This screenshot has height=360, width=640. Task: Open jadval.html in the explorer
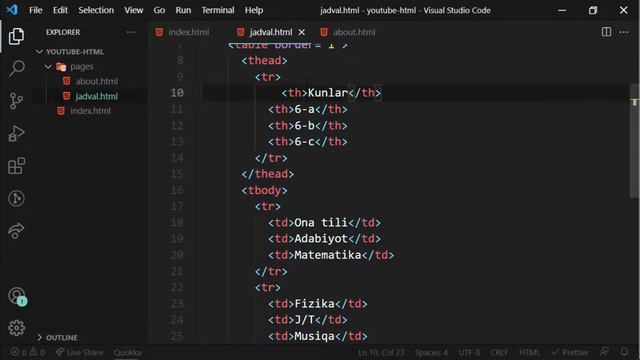coord(96,96)
